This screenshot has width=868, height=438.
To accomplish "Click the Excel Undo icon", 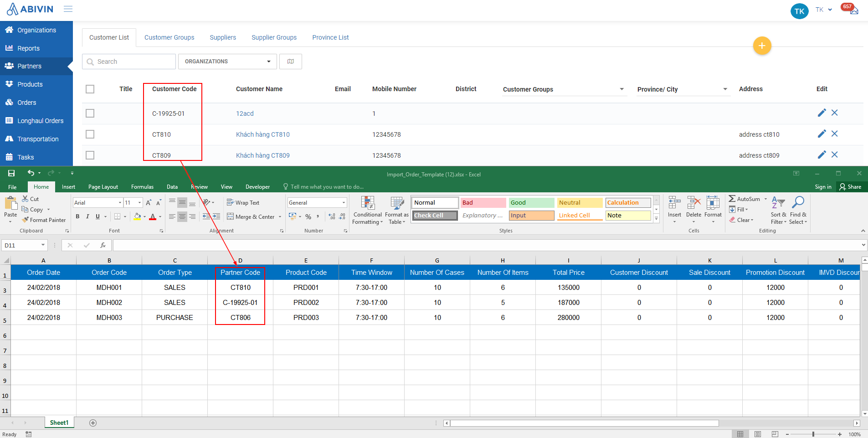I will coord(31,173).
